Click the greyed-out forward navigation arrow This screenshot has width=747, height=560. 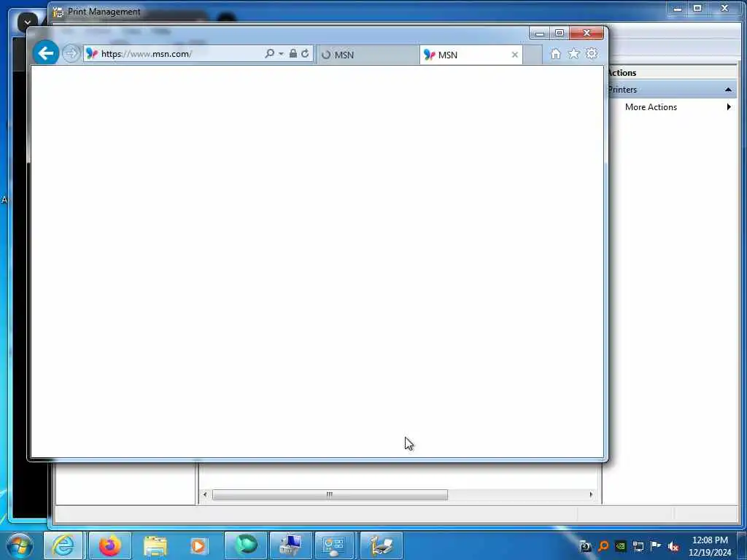(x=71, y=52)
